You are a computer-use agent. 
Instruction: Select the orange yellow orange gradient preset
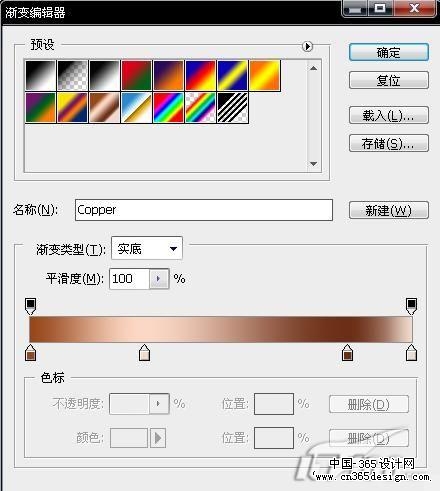tap(264, 75)
